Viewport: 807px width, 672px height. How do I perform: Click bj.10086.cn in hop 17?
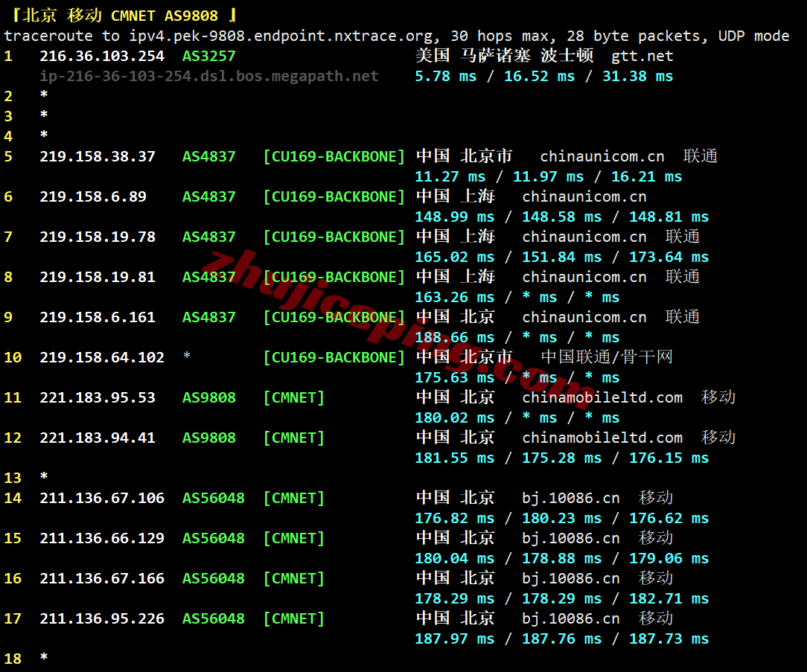[571, 618]
